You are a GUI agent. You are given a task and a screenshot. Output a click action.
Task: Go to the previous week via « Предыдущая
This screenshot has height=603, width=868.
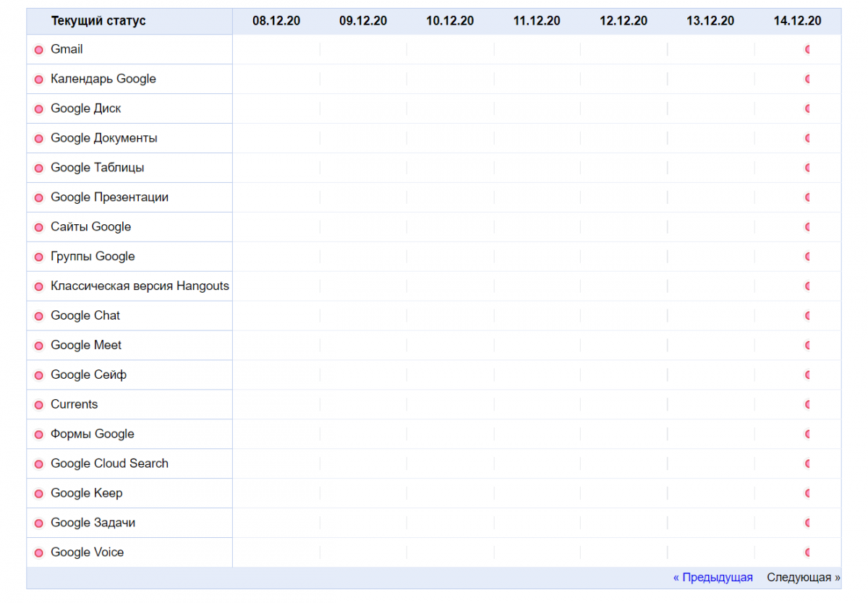tap(712, 577)
